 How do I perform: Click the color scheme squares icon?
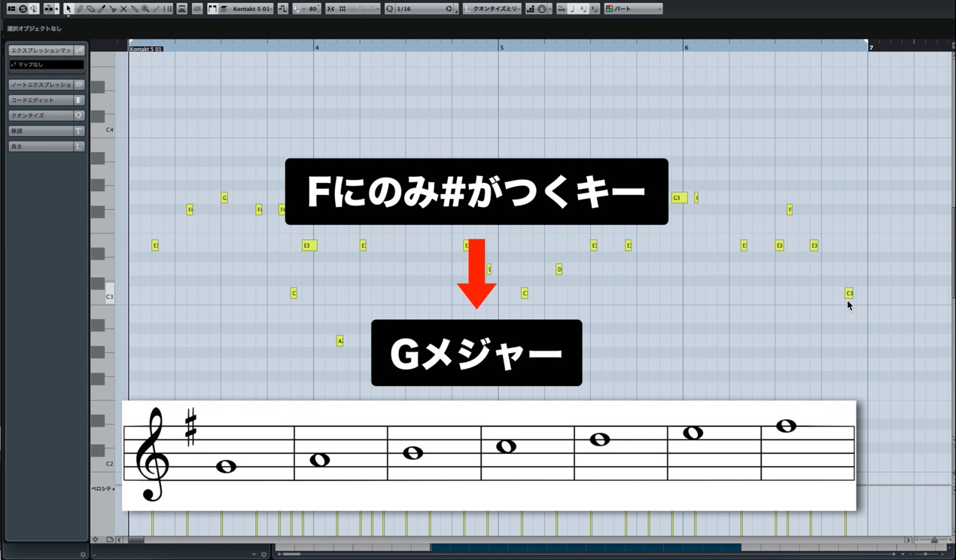609,9
